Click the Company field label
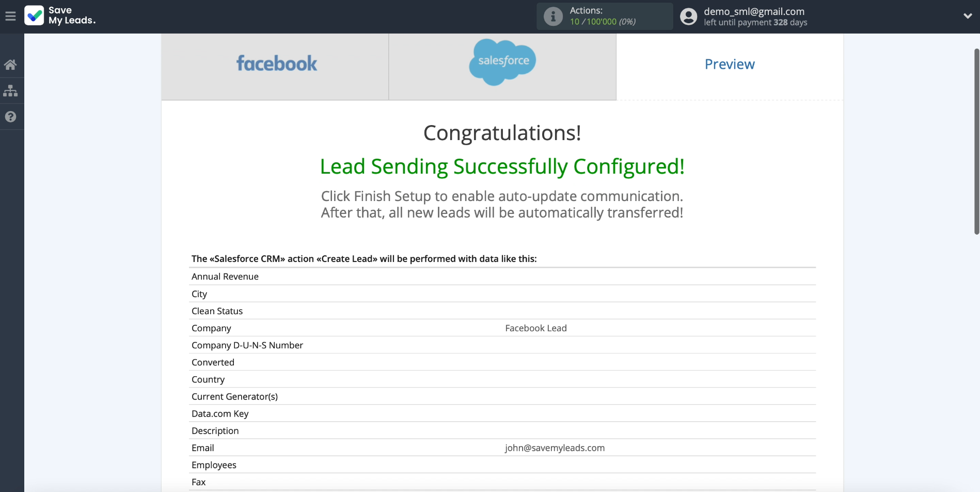Viewport: 980px width, 492px height. point(211,328)
